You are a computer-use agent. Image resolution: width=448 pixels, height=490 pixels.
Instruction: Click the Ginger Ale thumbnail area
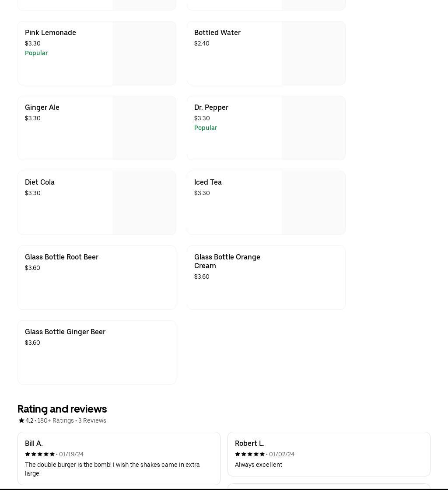click(x=144, y=128)
